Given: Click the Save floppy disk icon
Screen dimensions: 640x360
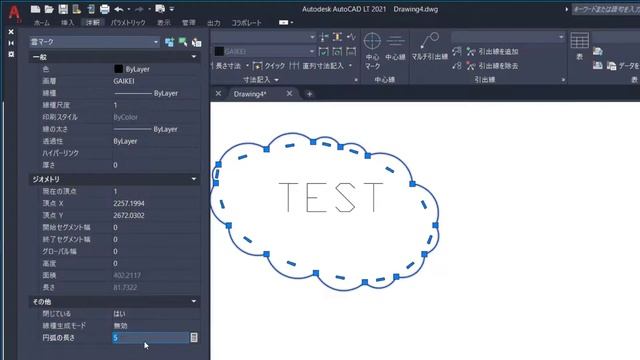Looking at the screenshot, I should (63, 9).
